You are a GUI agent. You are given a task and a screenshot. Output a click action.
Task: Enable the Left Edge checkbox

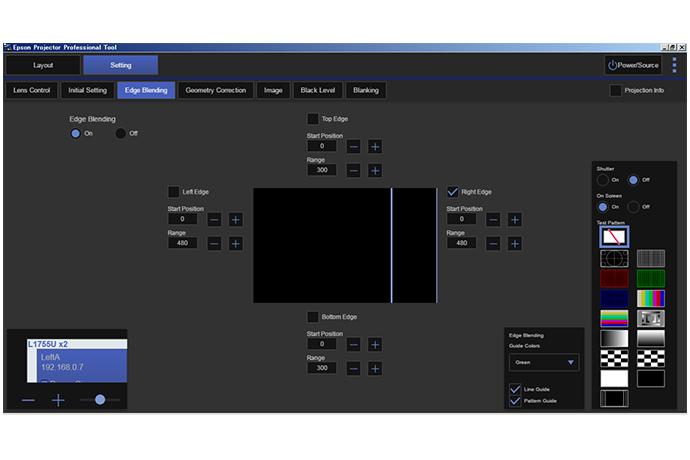(174, 191)
